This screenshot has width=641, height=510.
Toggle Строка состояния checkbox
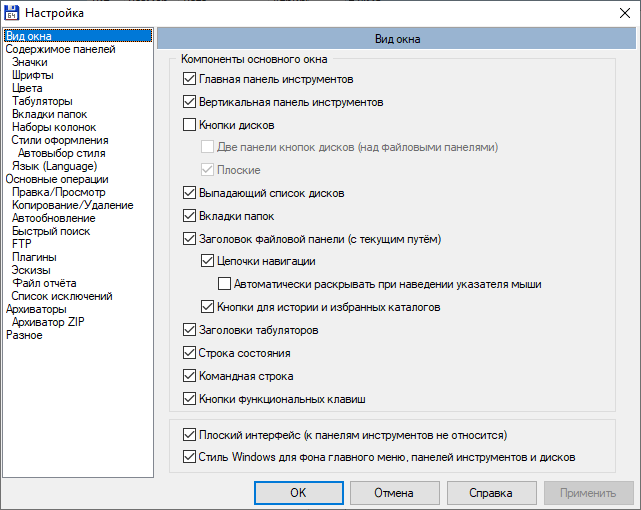click(189, 352)
